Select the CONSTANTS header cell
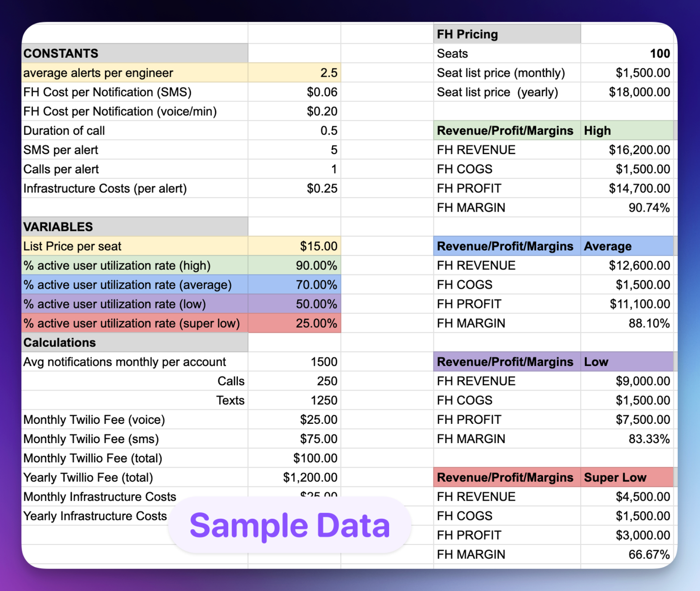Image resolution: width=700 pixels, height=591 pixels. [135, 53]
